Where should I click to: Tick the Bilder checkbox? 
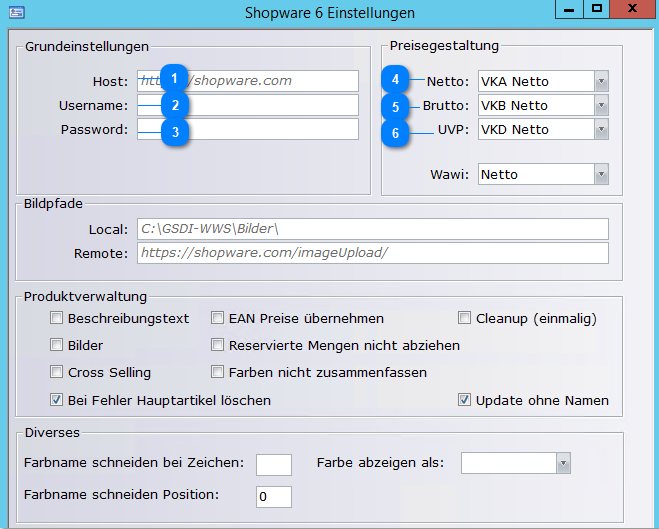point(56,345)
